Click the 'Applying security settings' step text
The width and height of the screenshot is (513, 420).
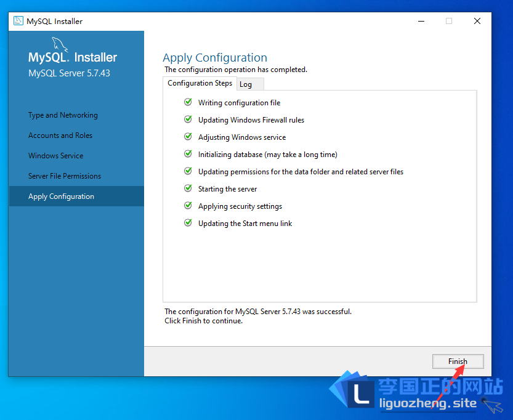point(240,206)
